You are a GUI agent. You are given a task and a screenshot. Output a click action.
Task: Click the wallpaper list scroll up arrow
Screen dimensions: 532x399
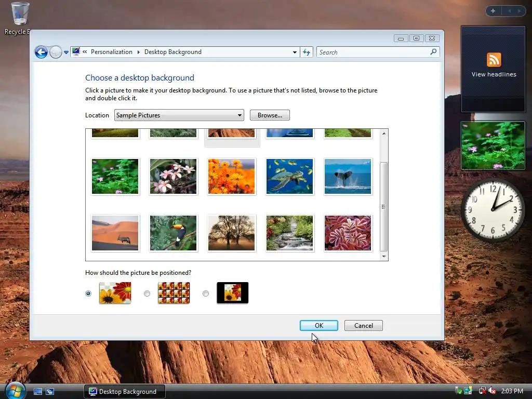tap(384, 134)
